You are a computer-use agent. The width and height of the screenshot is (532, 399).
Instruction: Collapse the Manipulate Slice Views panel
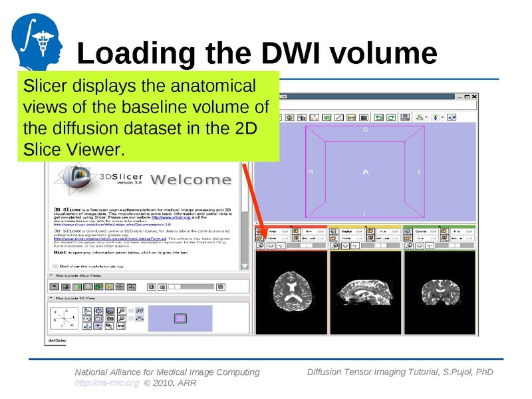pos(51,275)
